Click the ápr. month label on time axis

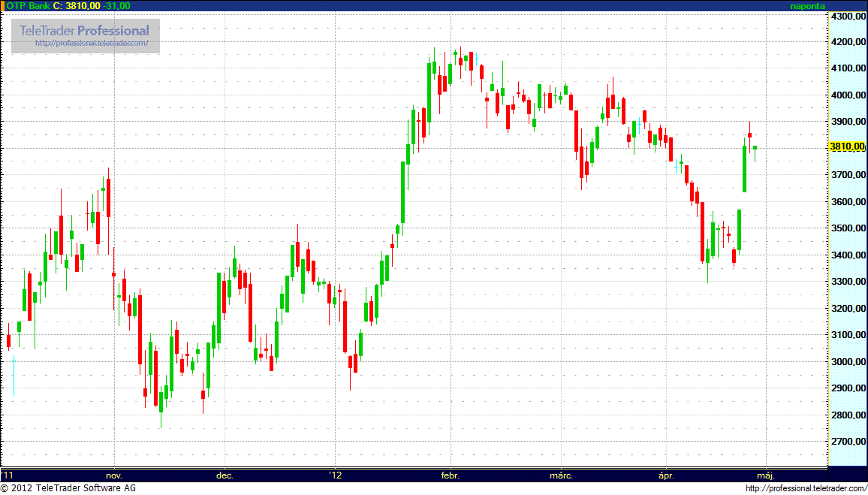pos(666,475)
